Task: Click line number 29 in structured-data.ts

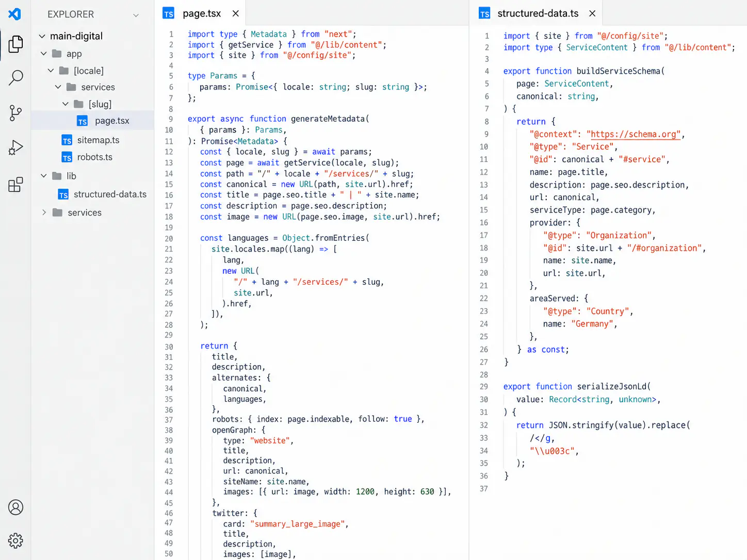Action: coord(483,387)
